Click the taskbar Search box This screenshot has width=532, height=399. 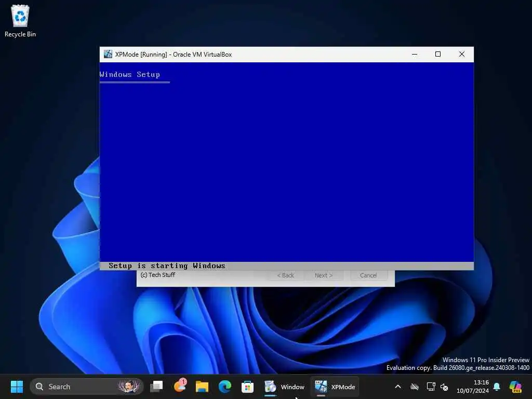(x=87, y=387)
